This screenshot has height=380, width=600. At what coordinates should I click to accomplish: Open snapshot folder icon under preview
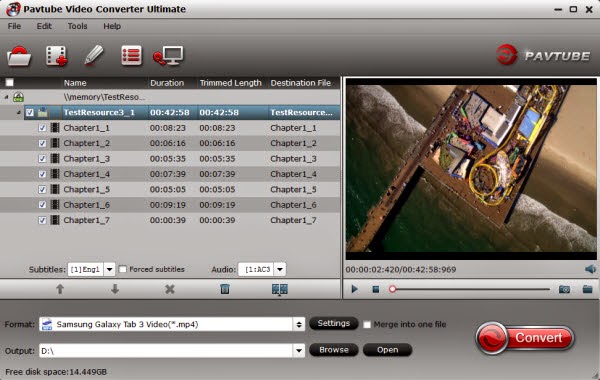(x=588, y=289)
